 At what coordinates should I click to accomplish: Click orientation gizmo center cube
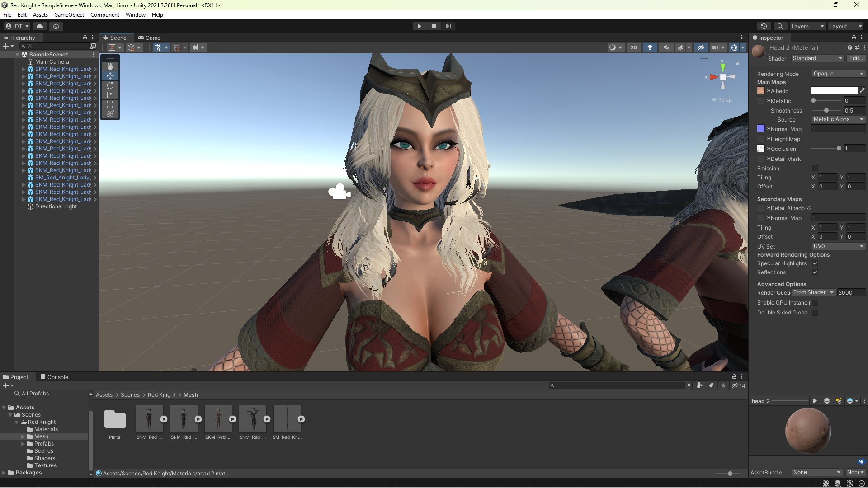click(x=723, y=77)
